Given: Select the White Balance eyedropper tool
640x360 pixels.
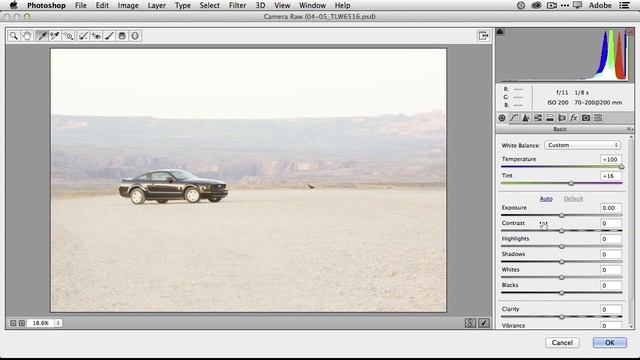Looking at the screenshot, I should [42, 36].
